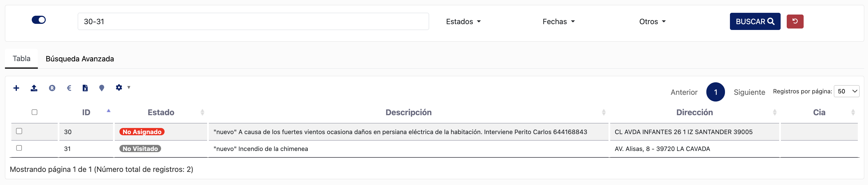Viewport: 868px width, 185px height.
Task: Click the BUSCAR search button
Action: 755,22
